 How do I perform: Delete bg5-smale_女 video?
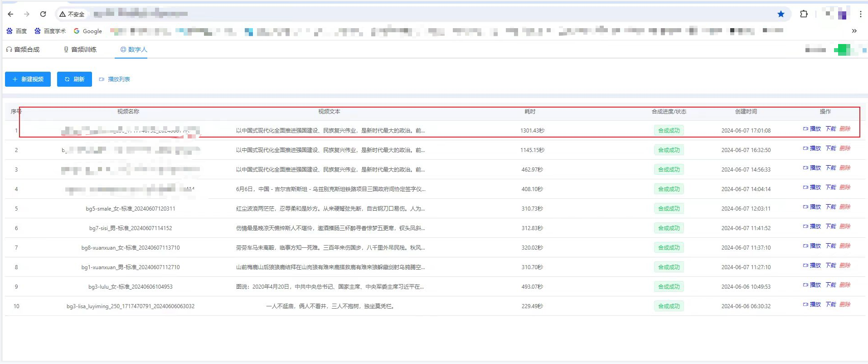(845, 207)
